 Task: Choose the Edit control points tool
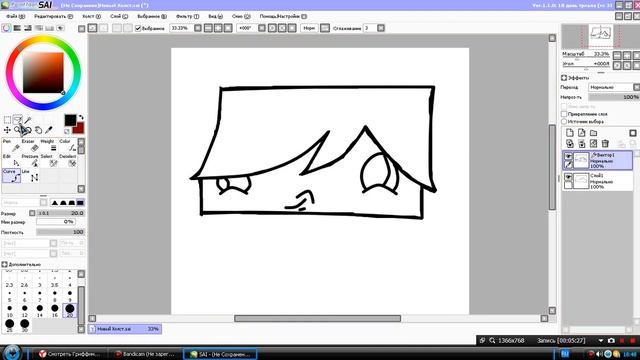coord(11,160)
